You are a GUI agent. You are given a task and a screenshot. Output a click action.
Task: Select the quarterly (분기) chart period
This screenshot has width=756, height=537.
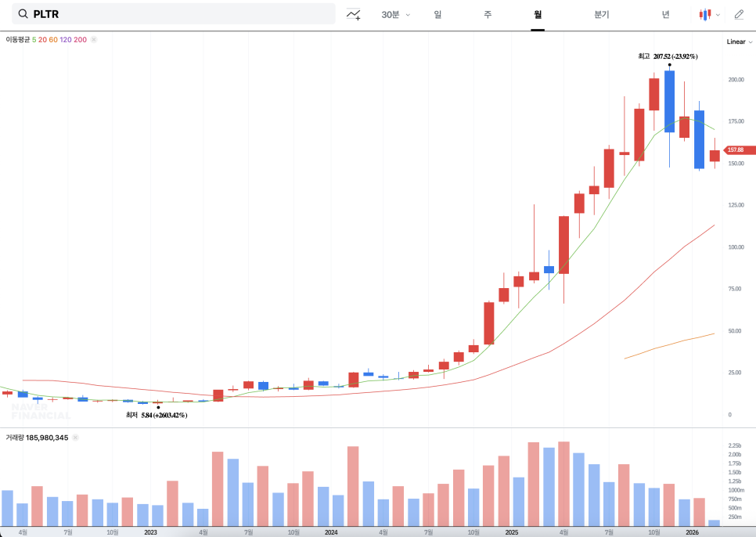(x=601, y=14)
